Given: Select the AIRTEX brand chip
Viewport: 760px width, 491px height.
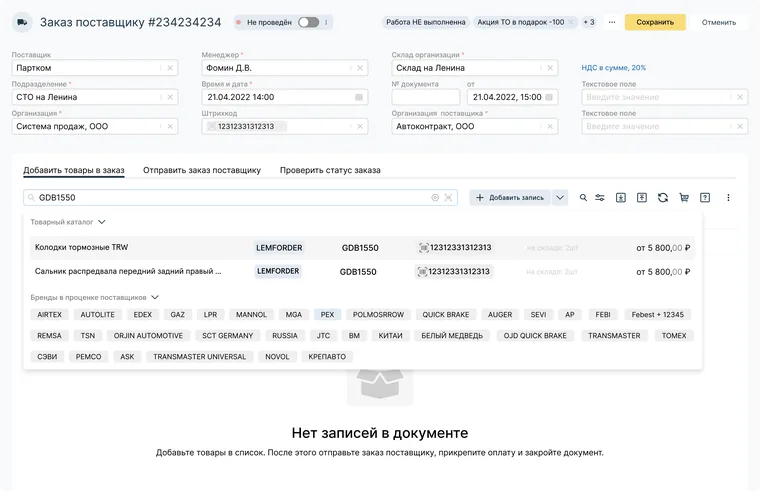Looking at the screenshot, I should (x=49, y=315).
